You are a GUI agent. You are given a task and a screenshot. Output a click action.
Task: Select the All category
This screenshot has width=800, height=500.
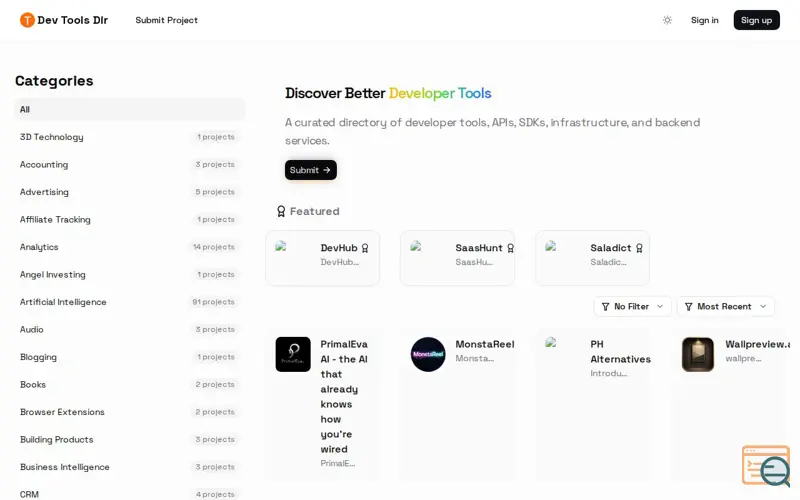pos(130,109)
